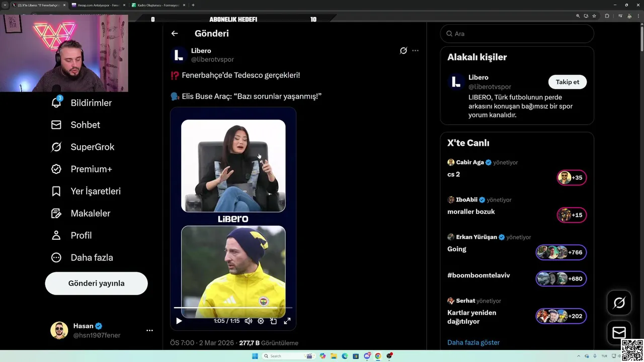Open the browser extensions puzzle icon

tap(607, 16)
